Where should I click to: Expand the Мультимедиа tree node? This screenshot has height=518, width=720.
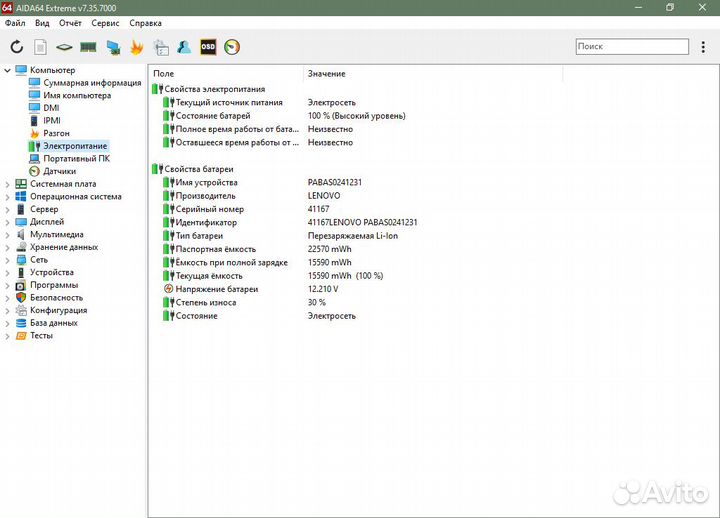pyautogui.click(x=7, y=235)
